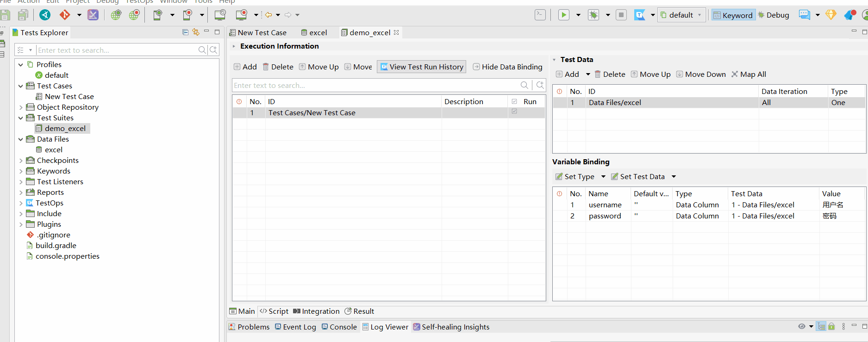
Task: Click the Save All toolbar icon
Action: pyautogui.click(x=23, y=15)
